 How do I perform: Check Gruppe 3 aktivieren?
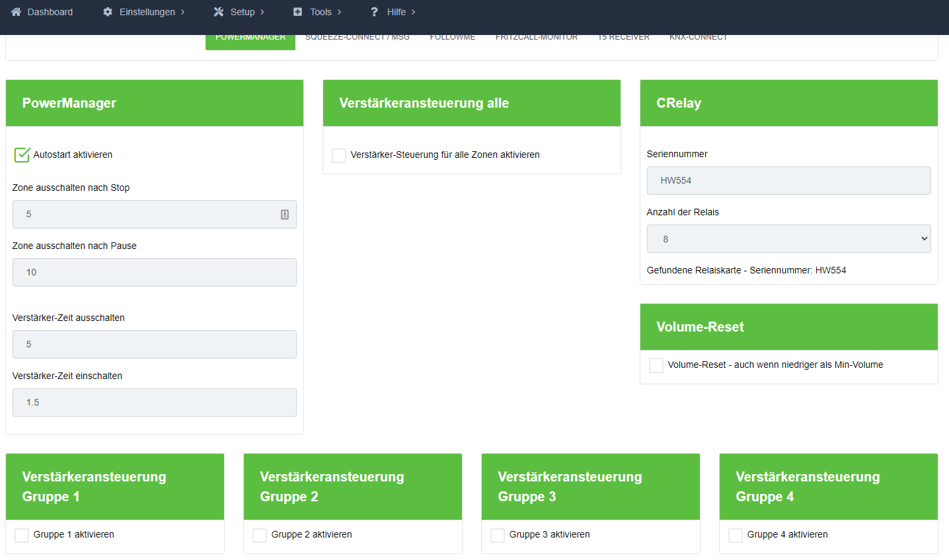pos(498,536)
